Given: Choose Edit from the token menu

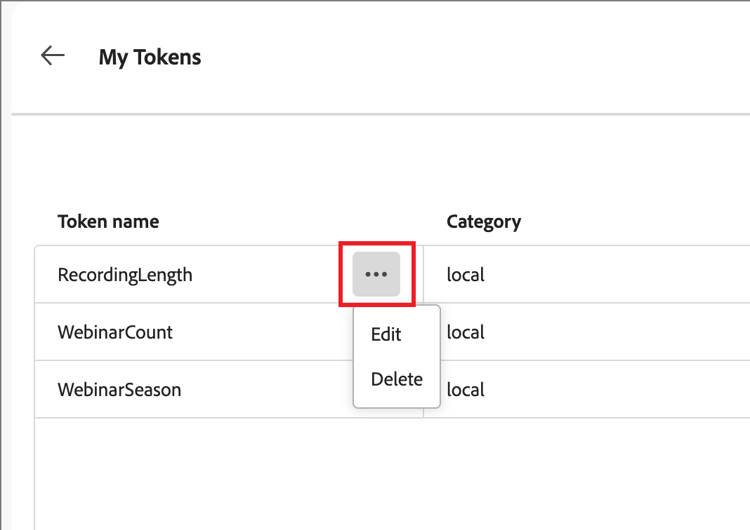Looking at the screenshot, I should pyautogui.click(x=386, y=334).
